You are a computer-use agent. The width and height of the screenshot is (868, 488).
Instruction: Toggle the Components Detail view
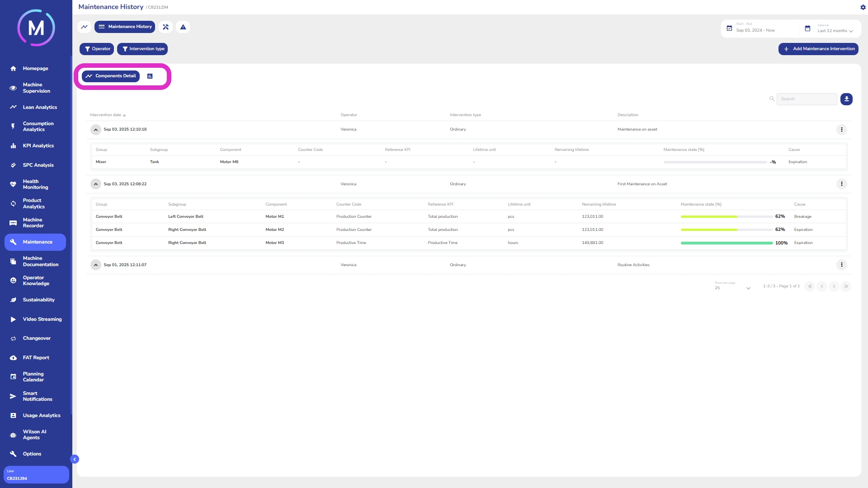click(111, 76)
